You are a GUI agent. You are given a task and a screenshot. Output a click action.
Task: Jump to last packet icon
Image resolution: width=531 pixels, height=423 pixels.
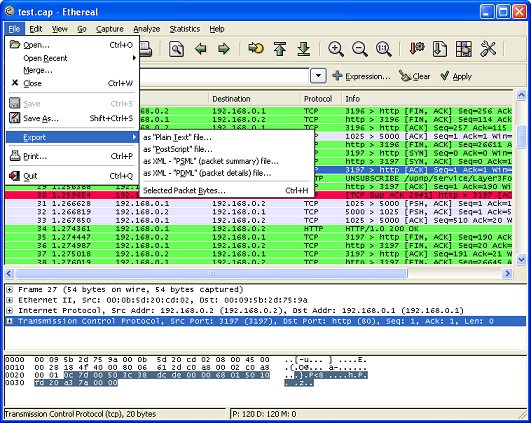(304, 49)
